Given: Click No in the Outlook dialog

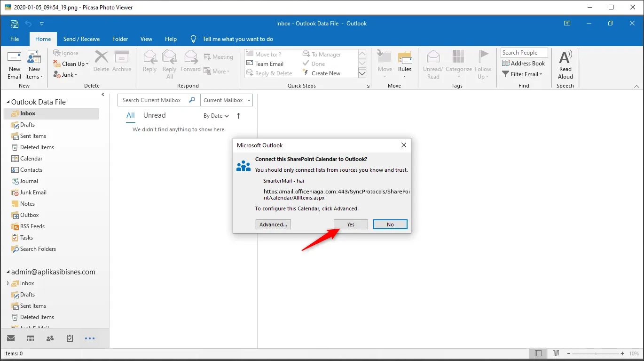Looking at the screenshot, I should [390, 225].
